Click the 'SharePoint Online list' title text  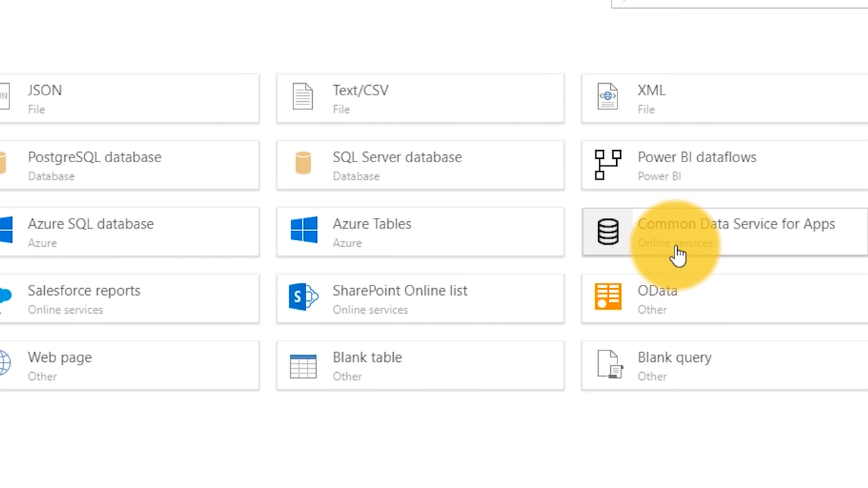click(400, 291)
